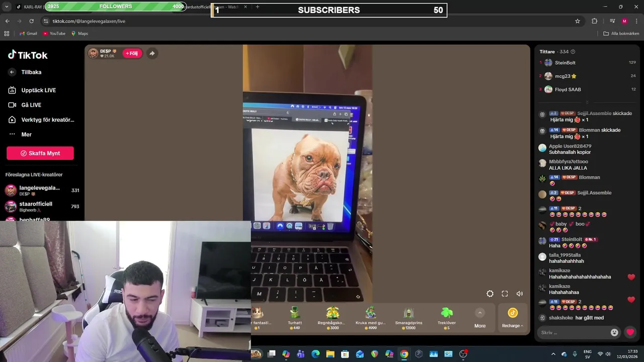Open Microsoft Teams from the taskbar
The width and height of the screenshot is (644, 362).
pos(301,354)
